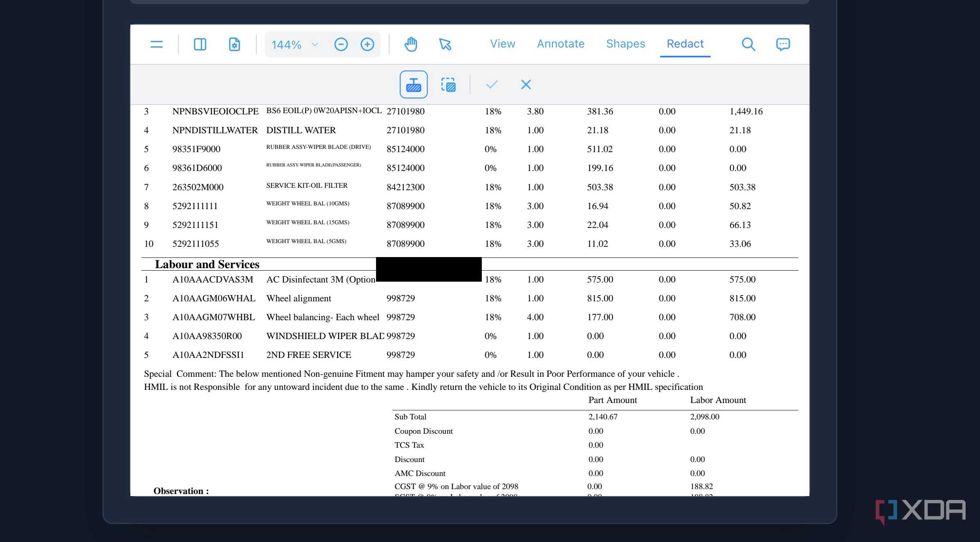This screenshot has height=542, width=980.
Task: Zoom out with minus button
Action: 341,44
